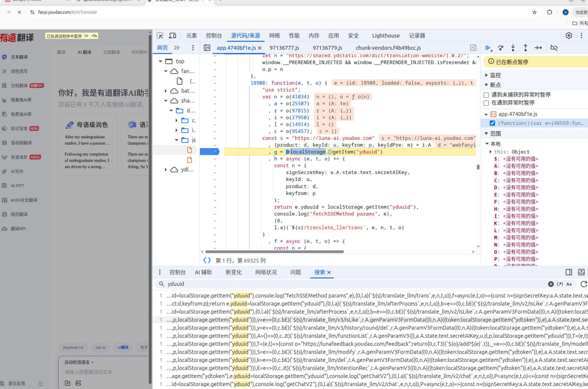This screenshot has height=389, width=588.
Task: Toggle match case Aa search option
Action: coord(569,284)
